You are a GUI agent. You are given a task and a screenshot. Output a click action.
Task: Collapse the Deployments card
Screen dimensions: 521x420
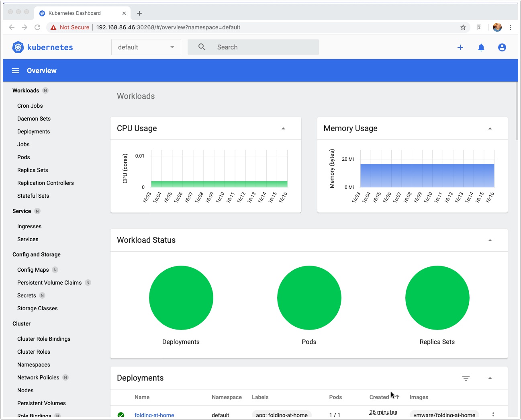[x=490, y=378]
